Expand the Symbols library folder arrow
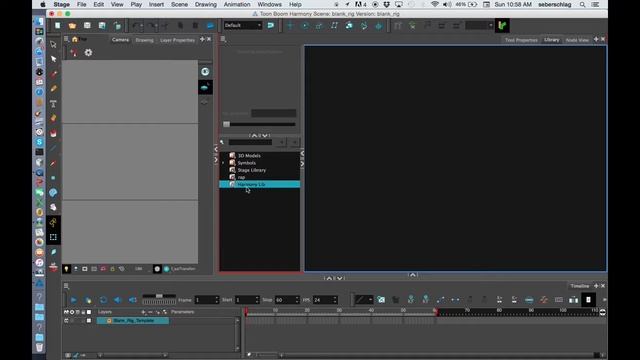 [x=223, y=163]
